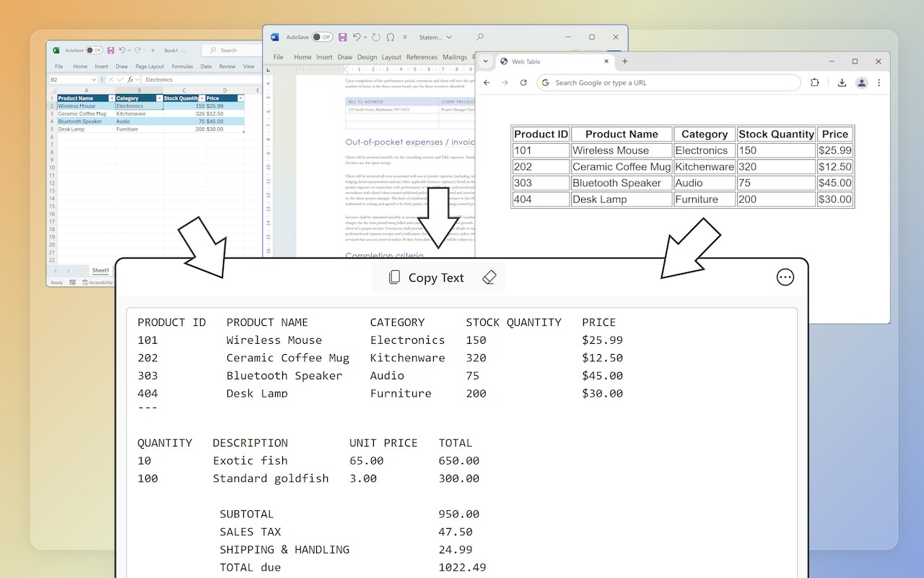Toggle AutoSave switch in Excel window

[95, 51]
